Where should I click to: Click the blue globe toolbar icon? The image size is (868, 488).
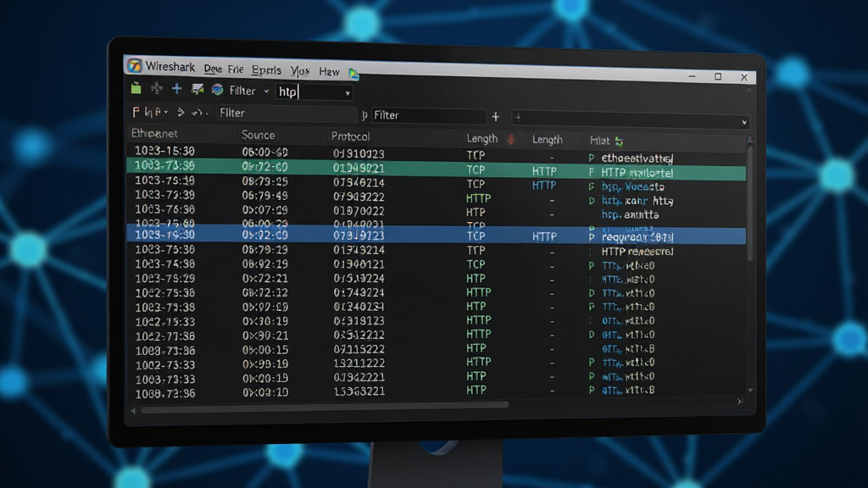[218, 90]
